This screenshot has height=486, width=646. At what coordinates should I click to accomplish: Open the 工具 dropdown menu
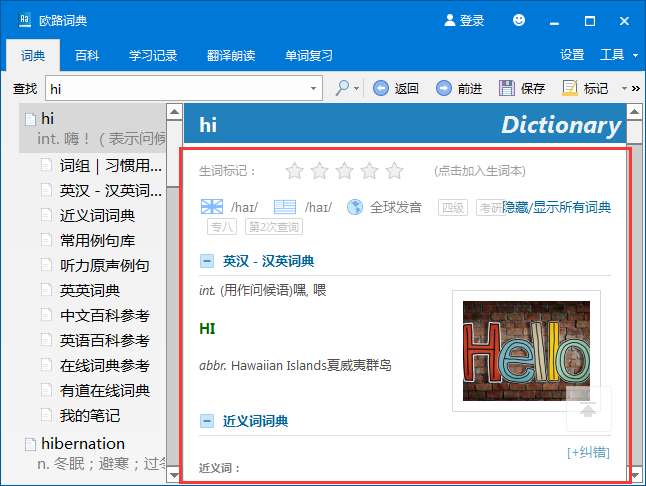pyautogui.click(x=618, y=55)
